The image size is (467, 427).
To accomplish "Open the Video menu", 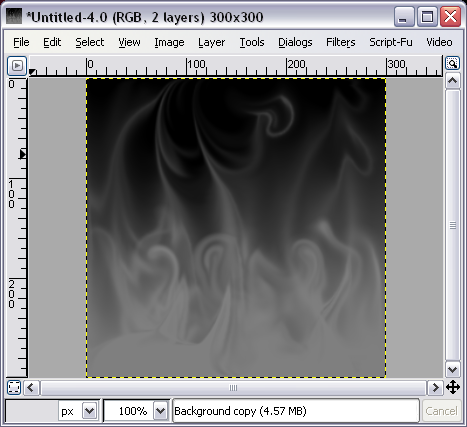I will (439, 42).
